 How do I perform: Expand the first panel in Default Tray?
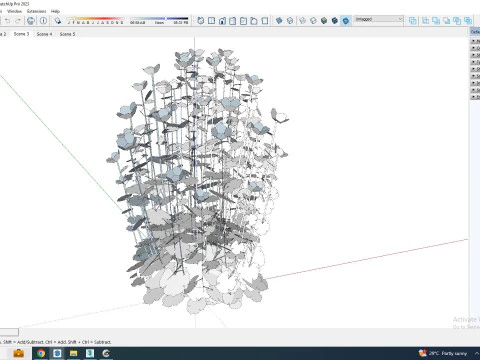pyautogui.click(x=475, y=41)
